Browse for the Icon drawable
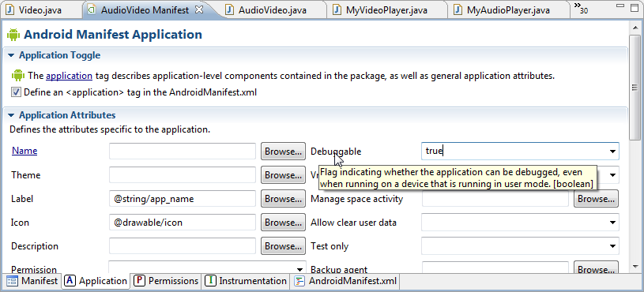644x292 pixels. (x=283, y=223)
